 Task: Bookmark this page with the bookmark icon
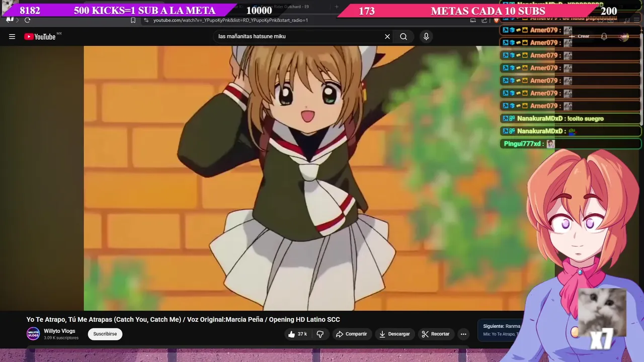[x=133, y=20]
